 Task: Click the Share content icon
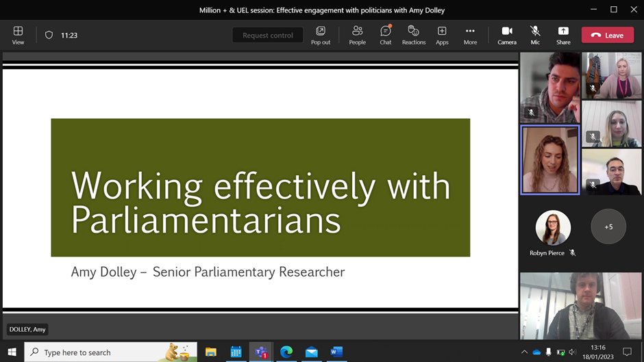563,36
